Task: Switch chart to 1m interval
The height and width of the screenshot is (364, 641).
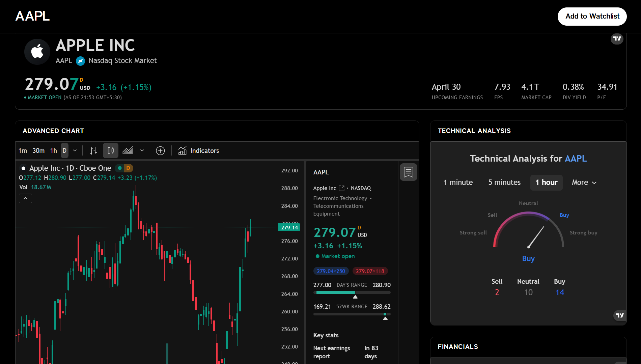Action: click(x=23, y=151)
